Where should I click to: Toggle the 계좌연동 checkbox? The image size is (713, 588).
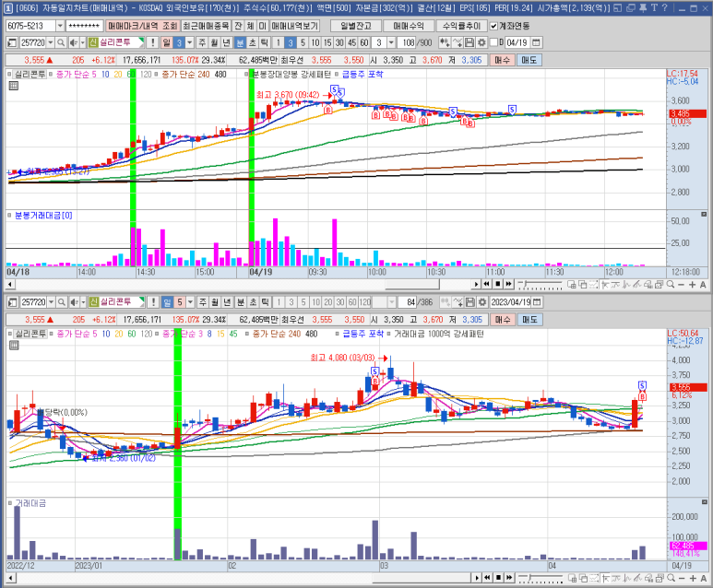493,26
